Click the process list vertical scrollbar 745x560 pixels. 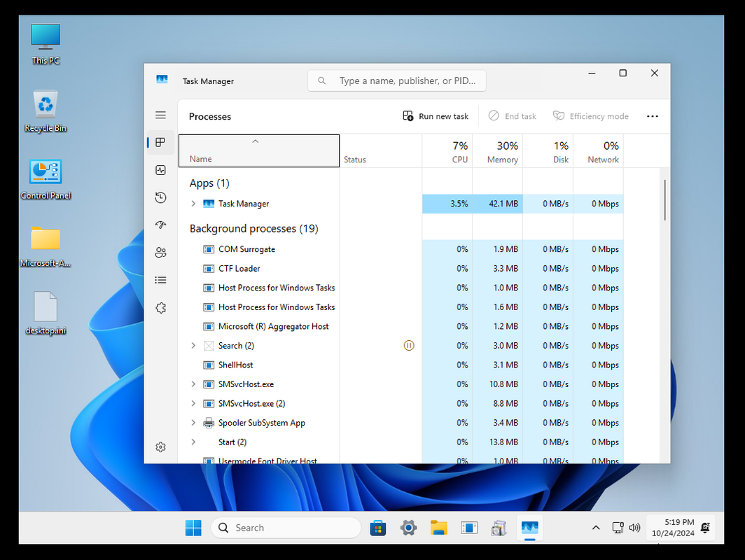(x=664, y=200)
